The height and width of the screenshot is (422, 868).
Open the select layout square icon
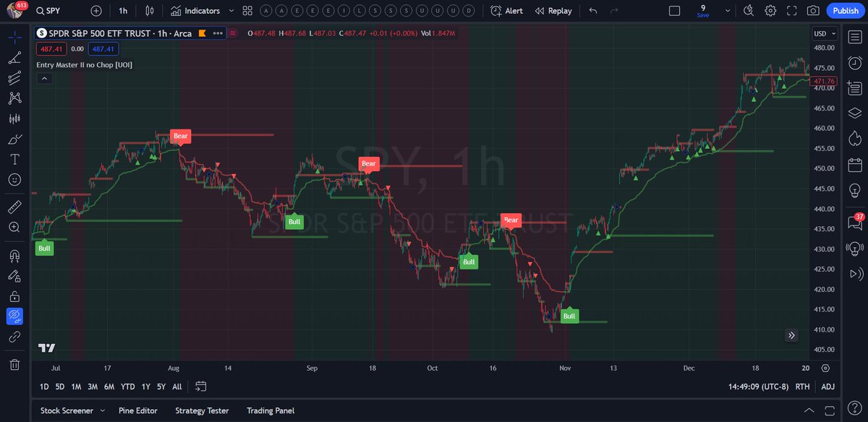(x=674, y=11)
